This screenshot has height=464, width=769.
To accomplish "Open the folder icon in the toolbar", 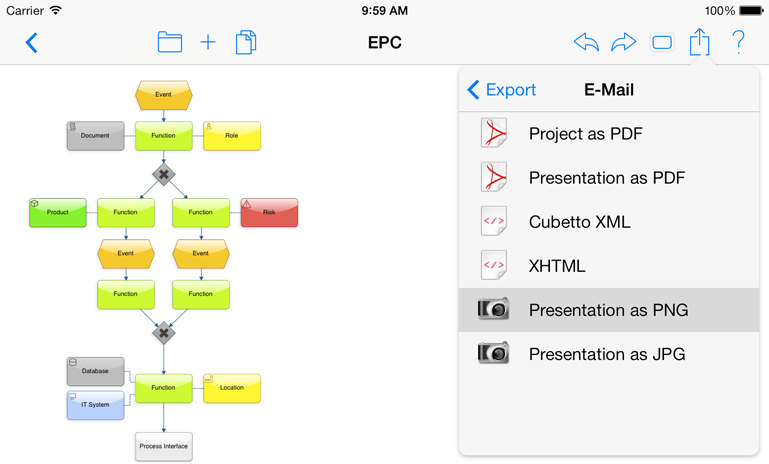I will click(170, 42).
